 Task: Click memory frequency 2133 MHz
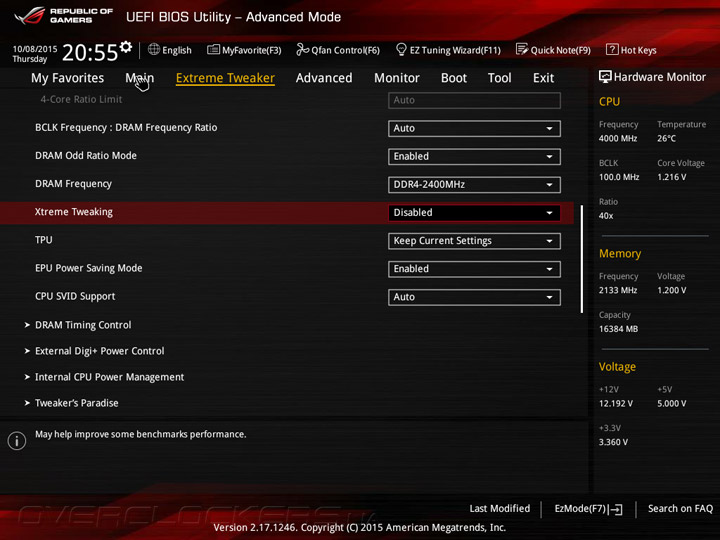click(618, 291)
